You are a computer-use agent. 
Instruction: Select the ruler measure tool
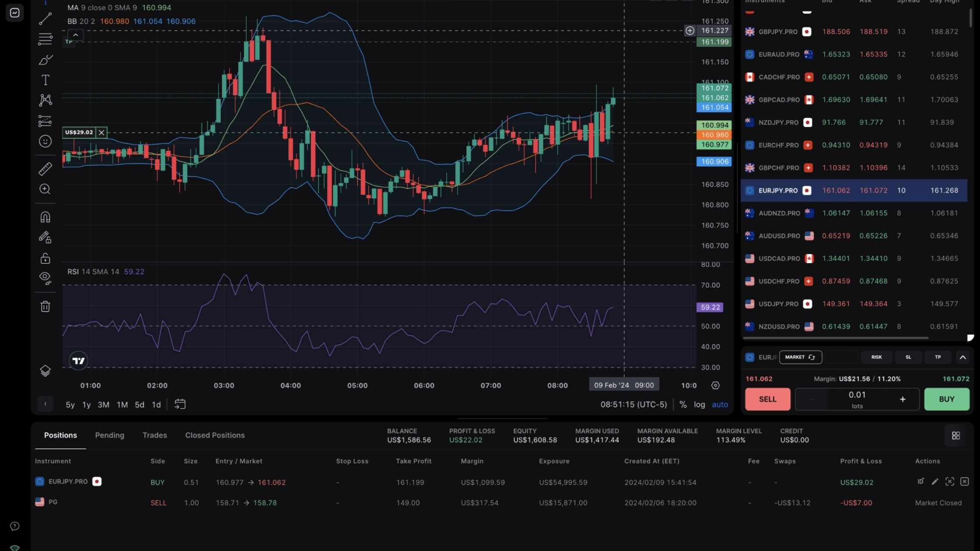45,168
